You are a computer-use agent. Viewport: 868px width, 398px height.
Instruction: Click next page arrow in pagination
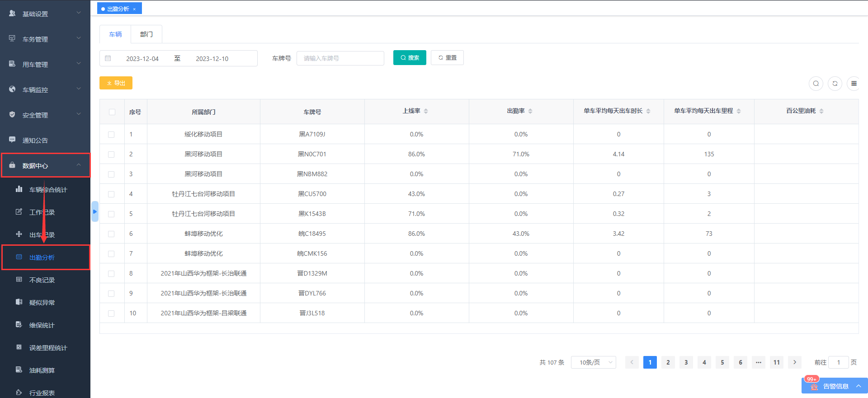(795, 362)
